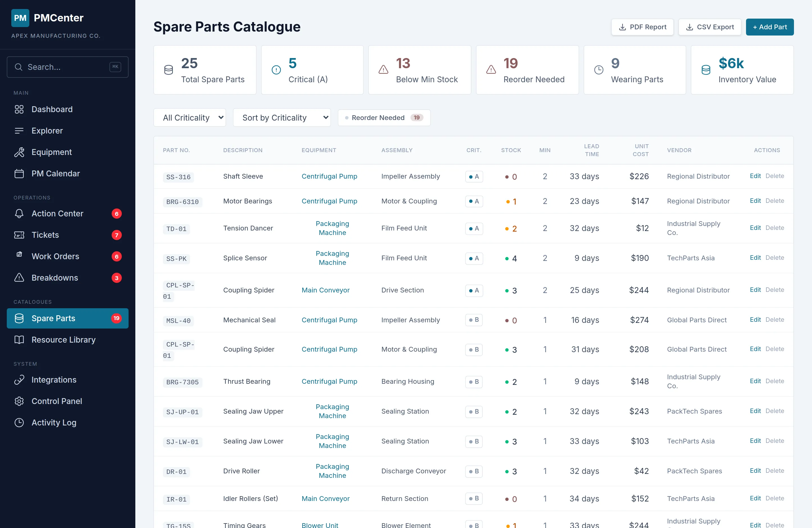Go to Work Orders section
The image size is (812, 528).
[x=55, y=256]
